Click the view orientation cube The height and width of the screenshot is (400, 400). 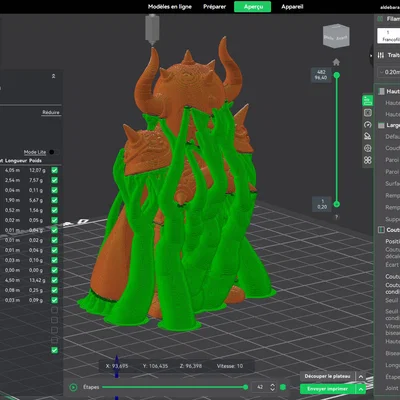[336, 36]
